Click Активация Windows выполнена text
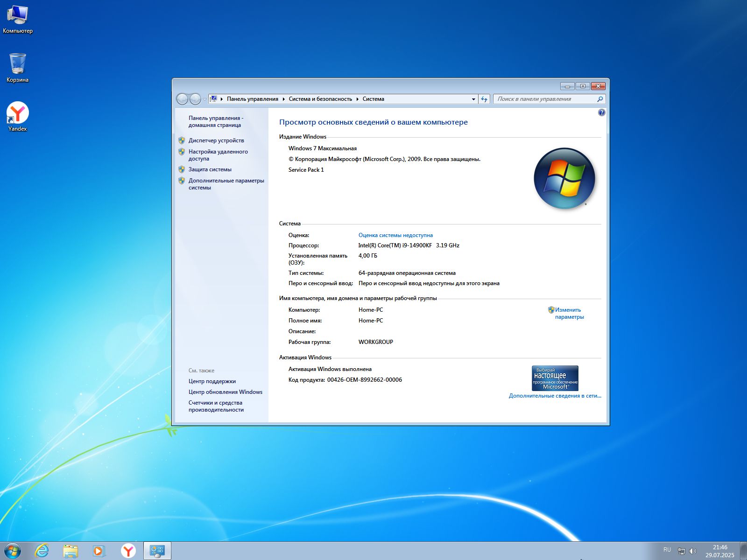The width and height of the screenshot is (747, 560). coord(330,369)
